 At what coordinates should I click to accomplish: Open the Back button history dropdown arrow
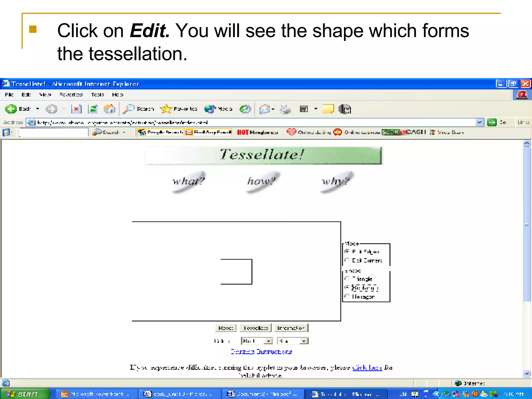pos(38,109)
